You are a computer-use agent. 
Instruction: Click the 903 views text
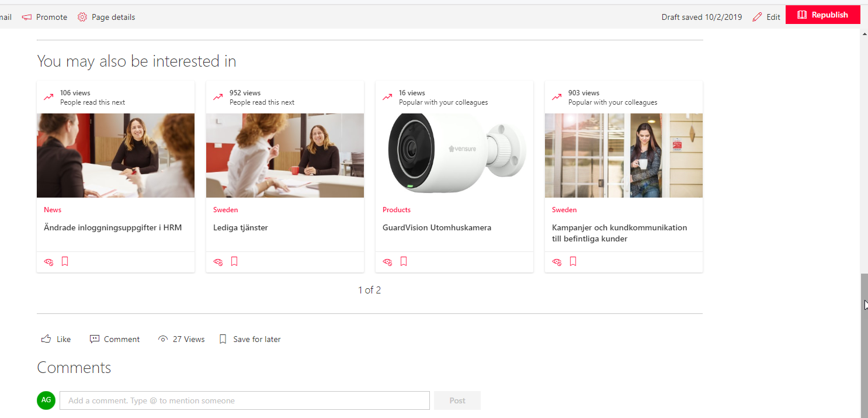tap(584, 93)
